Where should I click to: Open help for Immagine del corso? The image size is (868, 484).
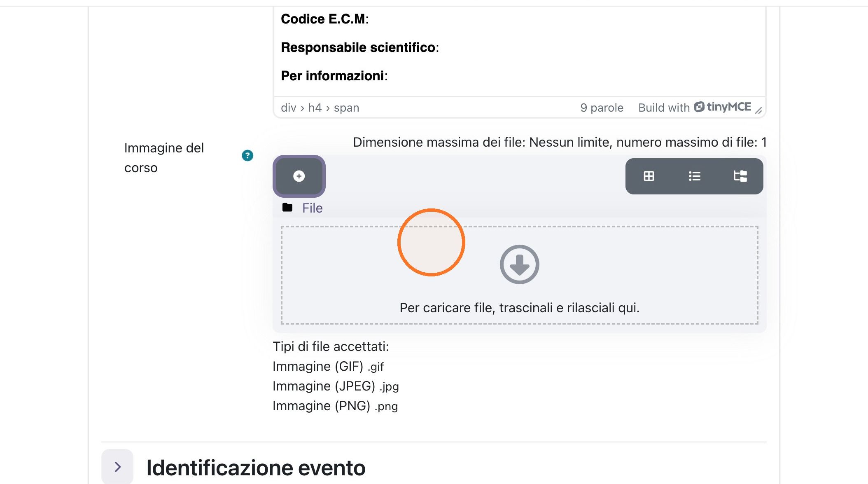(x=247, y=156)
